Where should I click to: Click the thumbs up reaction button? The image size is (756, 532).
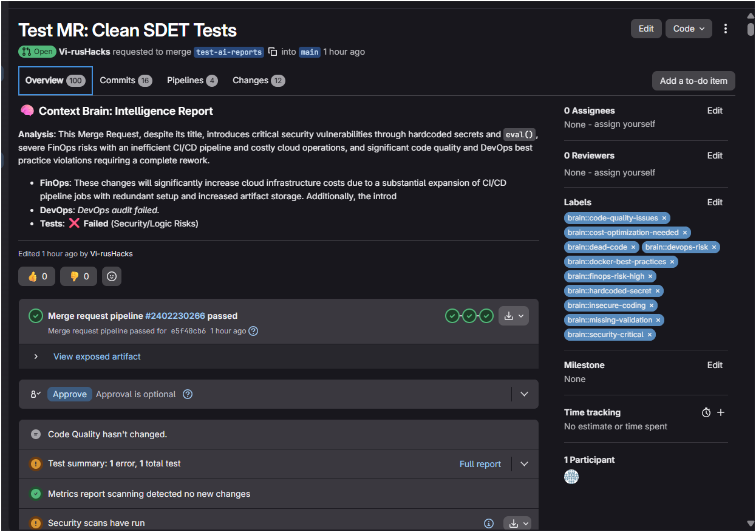tap(36, 276)
